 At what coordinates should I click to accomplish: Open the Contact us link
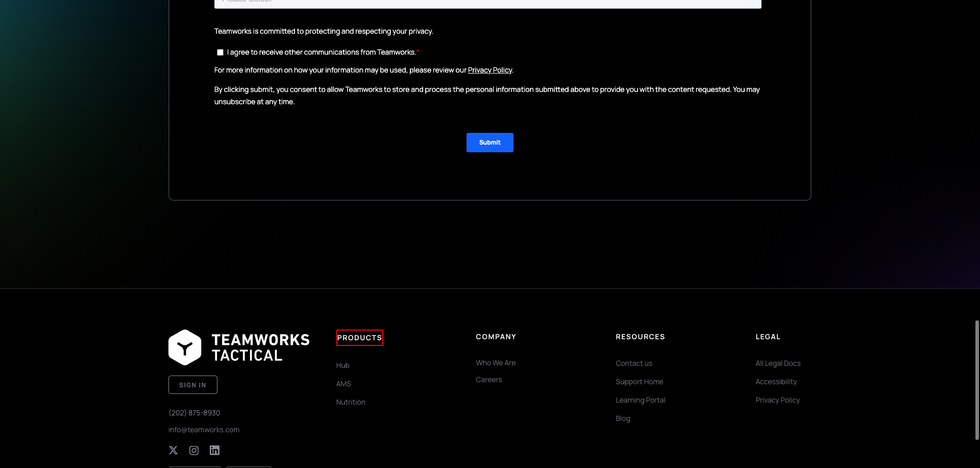[x=634, y=363]
